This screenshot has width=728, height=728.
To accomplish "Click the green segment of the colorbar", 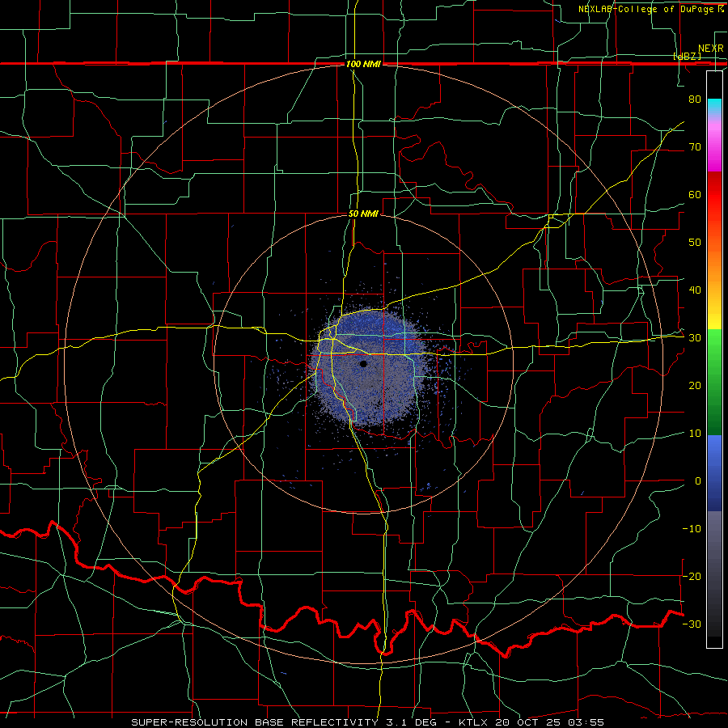I will (x=714, y=382).
